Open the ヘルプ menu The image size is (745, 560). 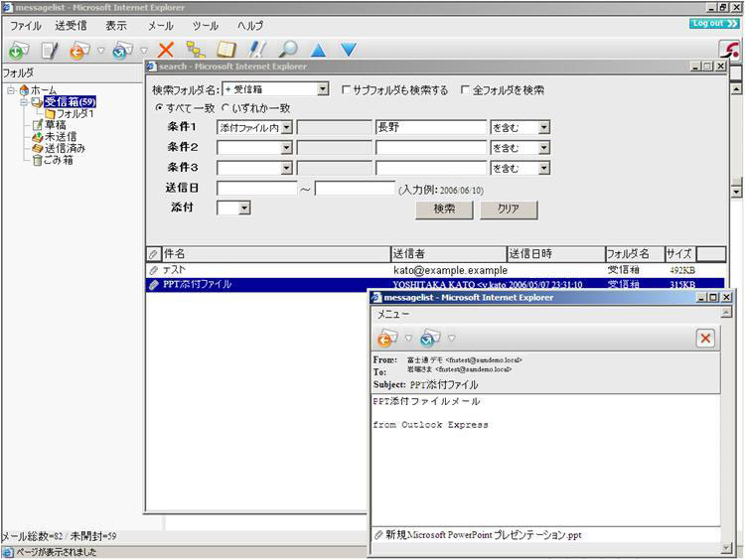tap(250, 26)
